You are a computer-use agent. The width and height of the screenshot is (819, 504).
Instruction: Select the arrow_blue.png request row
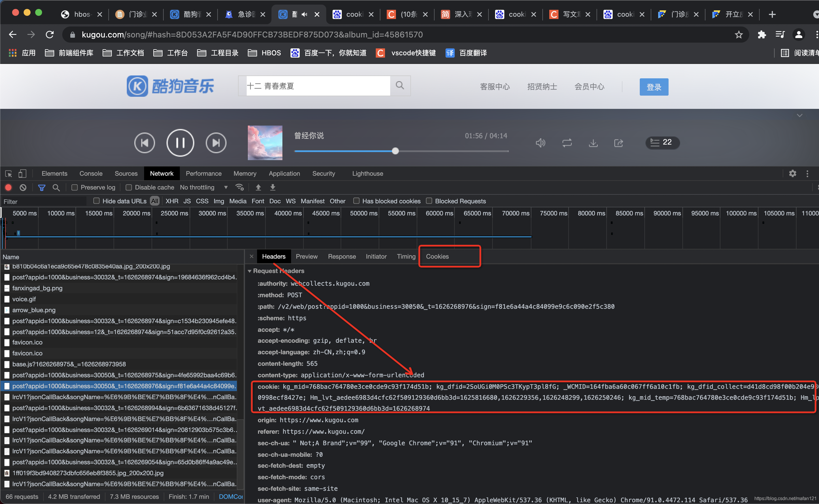tap(119, 310)
